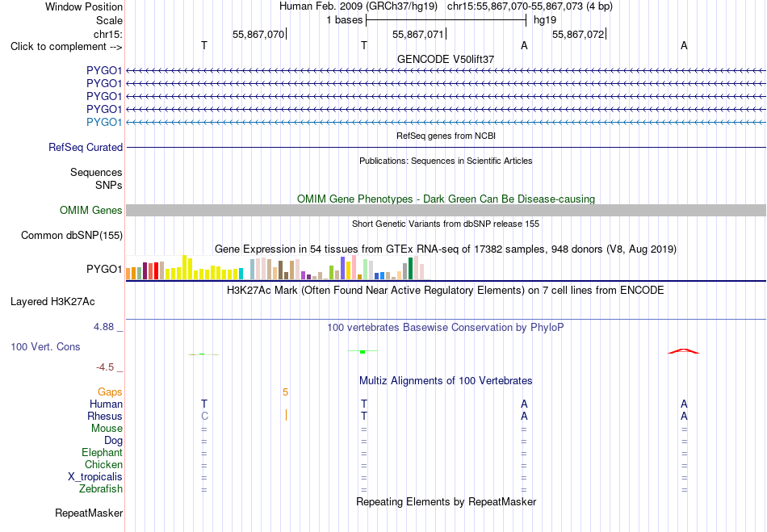Click the 'X_tropicalis' species row label
The image size is (767, 532).
(x=95, y=477)
